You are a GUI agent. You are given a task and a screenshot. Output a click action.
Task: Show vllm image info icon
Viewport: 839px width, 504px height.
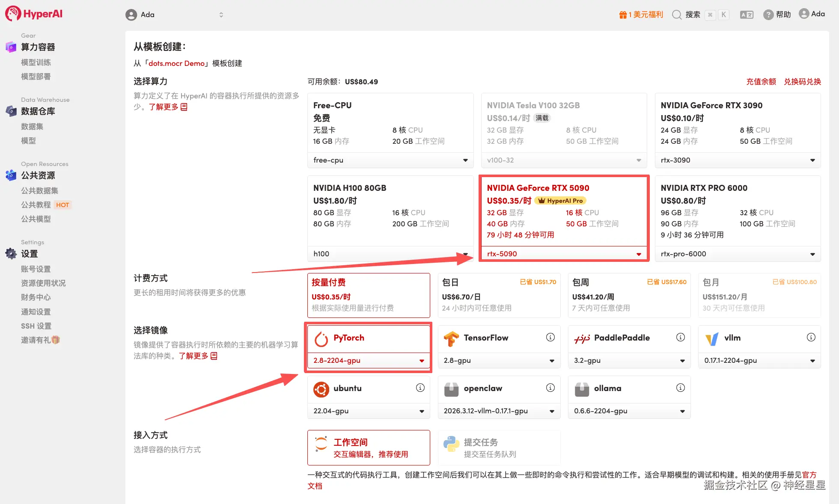[811, 337]
